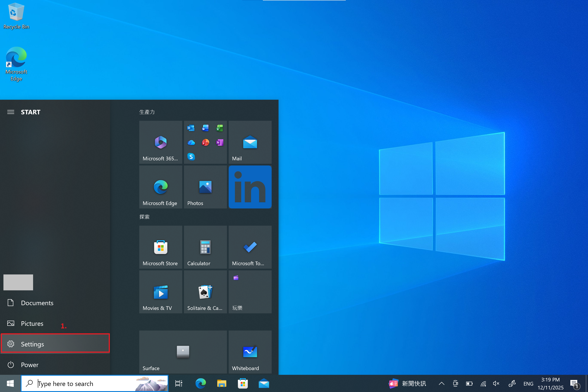The height and width of the screenshot is (392, 588).
Task: Open Mail tile in Start menu
Action: 250,142
